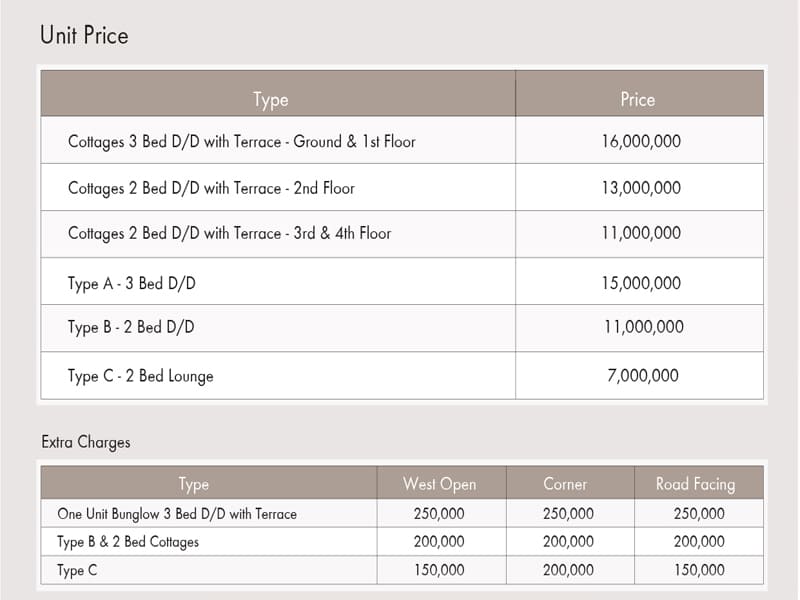Click the Corner charge for Type C
800x600 pixels.
[568, 570]
